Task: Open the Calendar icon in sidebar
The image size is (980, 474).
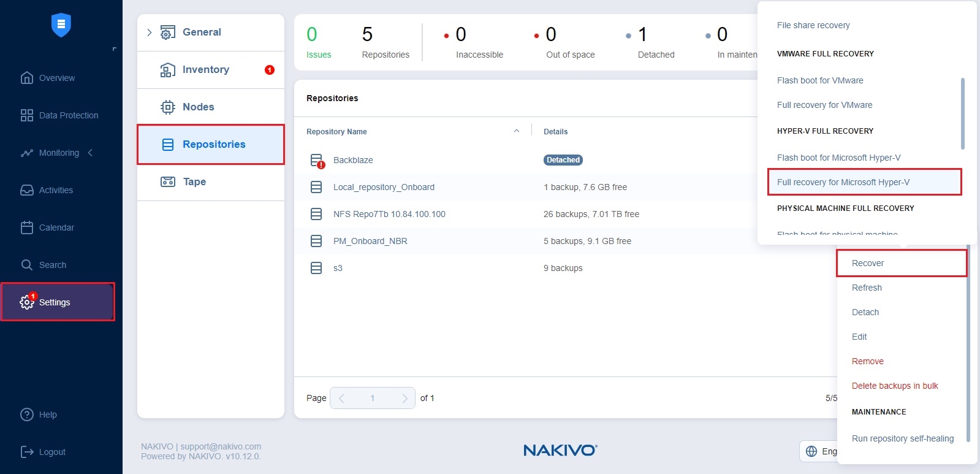Action: (27, 227)
